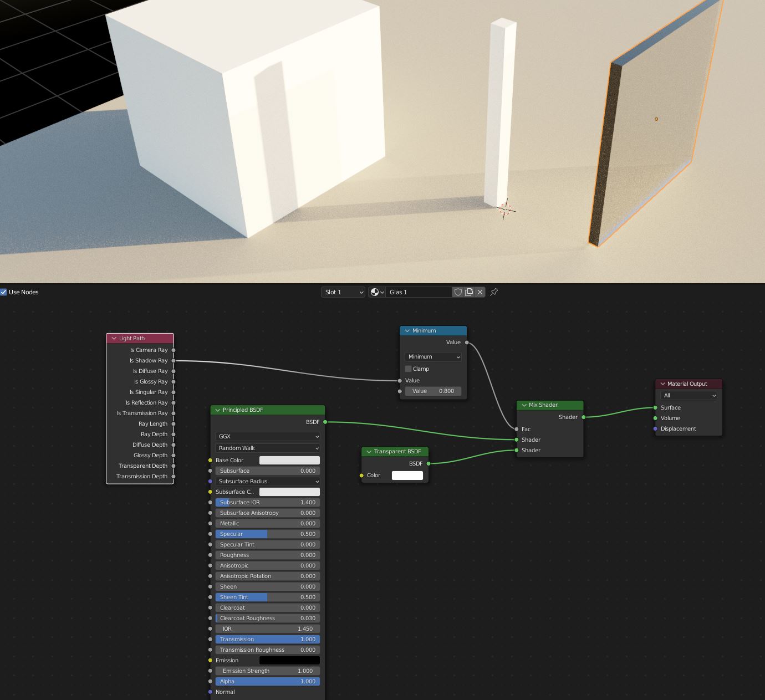Image resolution: width=765 pixels, height=700 pixels.
Task: Click the Displacement input socket
Action: click(655, 429)
